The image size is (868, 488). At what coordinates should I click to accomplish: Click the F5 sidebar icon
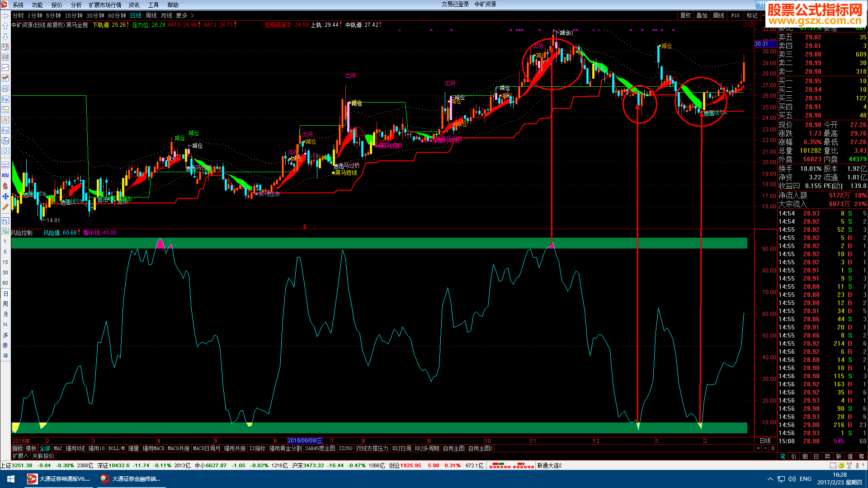(x=5, y=221)
